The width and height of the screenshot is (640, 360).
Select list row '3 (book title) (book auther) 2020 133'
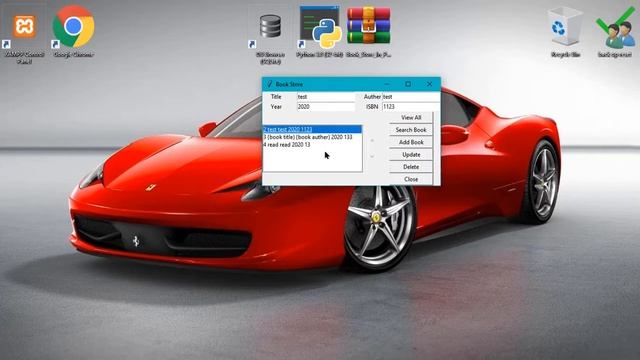[x=312, y=137]
